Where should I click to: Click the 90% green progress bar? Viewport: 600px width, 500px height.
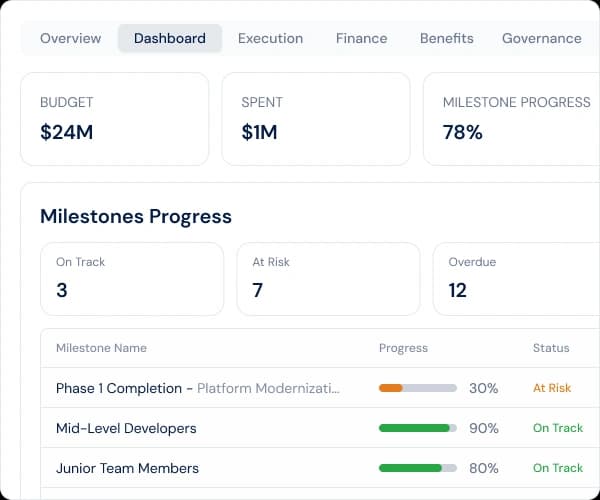tap(418, 428)
